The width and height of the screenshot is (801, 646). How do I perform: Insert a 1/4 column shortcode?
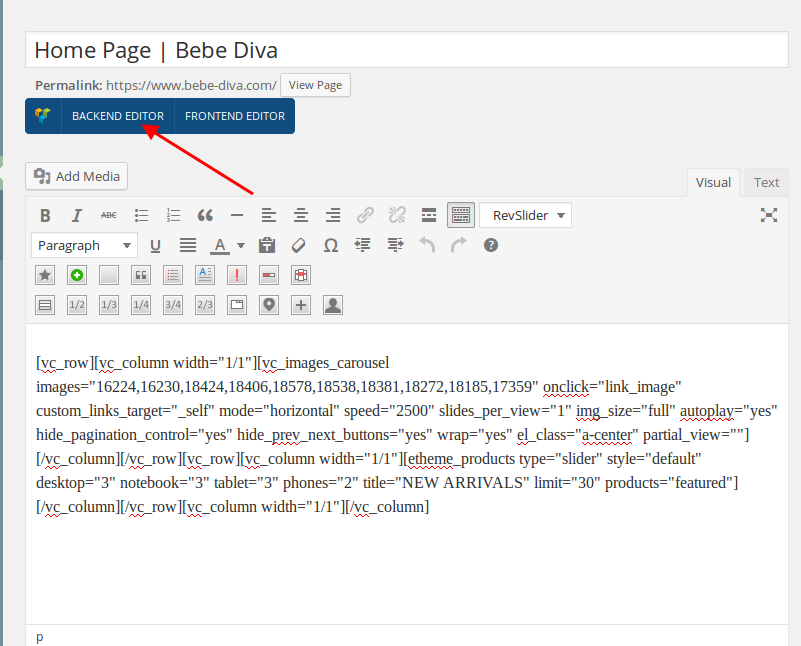click(141, 305)
